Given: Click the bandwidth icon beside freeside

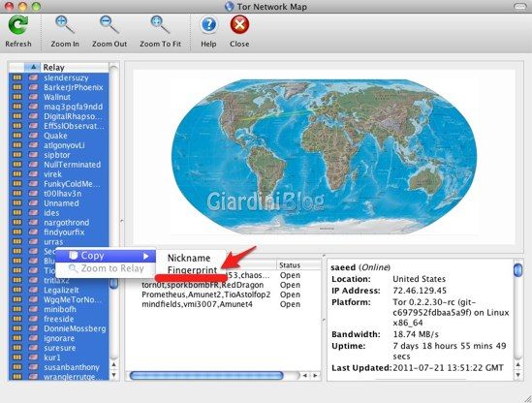Looking at the screenshot, I should coord(17,319).
